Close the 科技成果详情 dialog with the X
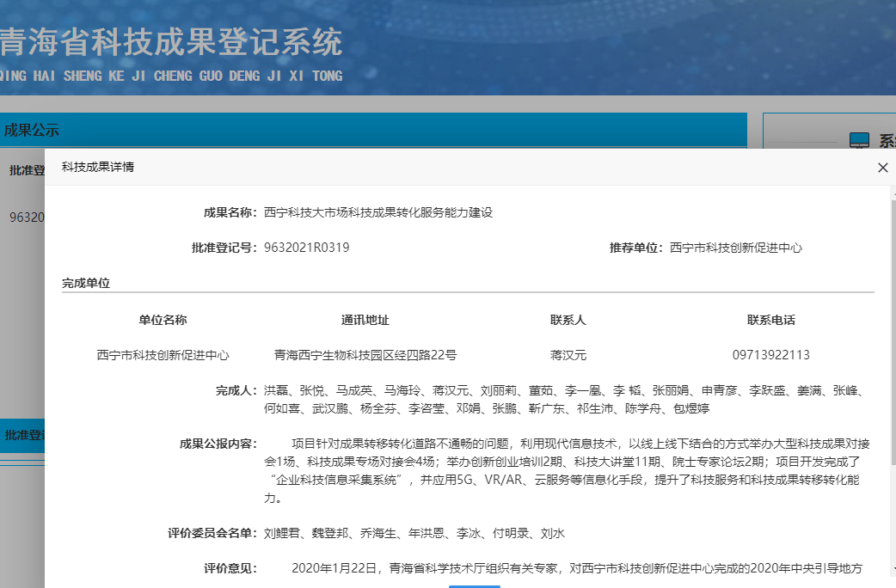Image resolution: width=896 pixels, height=588 pixels. [x=882, y=168]
